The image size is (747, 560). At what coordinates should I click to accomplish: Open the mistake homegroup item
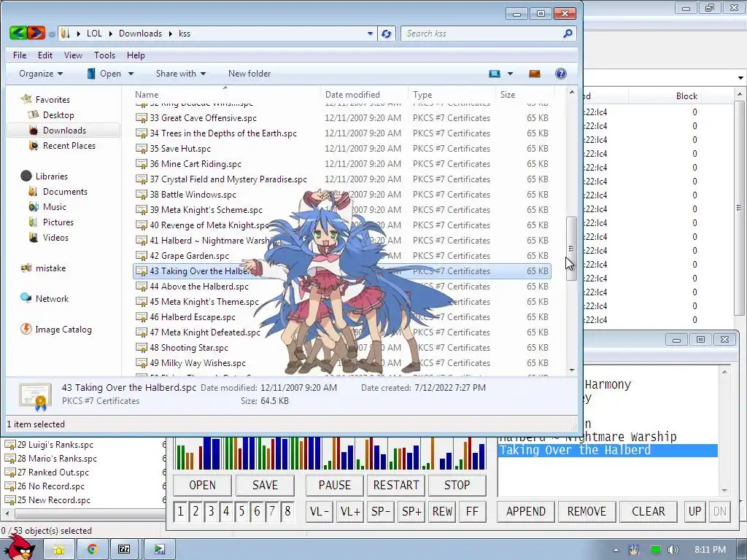point(50,268)
